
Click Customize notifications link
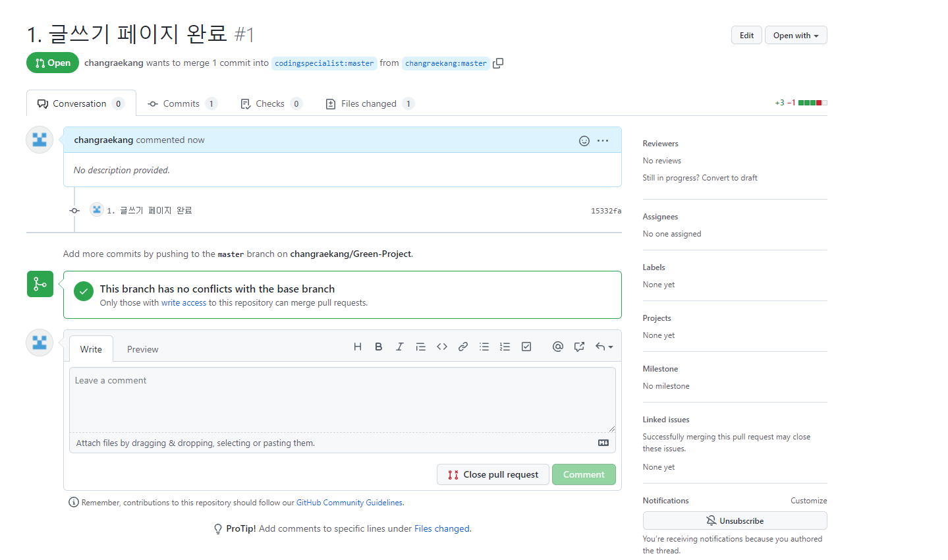point(808,501)
